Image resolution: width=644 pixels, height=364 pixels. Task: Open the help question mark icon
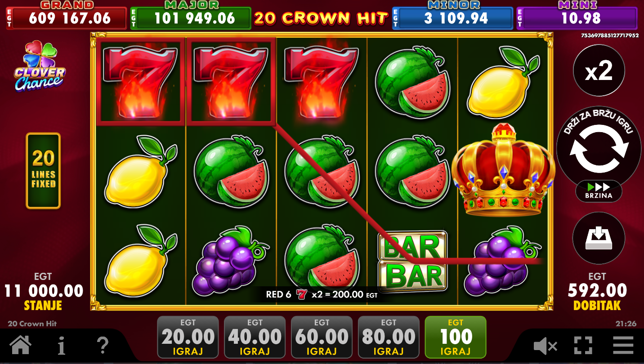pos(103,346)
